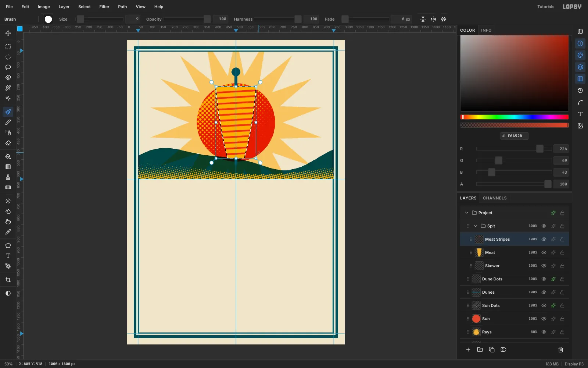Screen dimensions: 588x368
Task: Select the Gradient tool
Action: (8, 167)
